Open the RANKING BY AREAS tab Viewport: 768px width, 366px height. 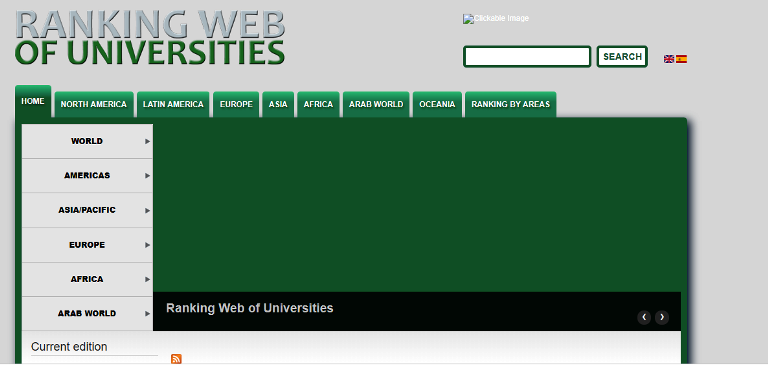click(x=510, y=104)
